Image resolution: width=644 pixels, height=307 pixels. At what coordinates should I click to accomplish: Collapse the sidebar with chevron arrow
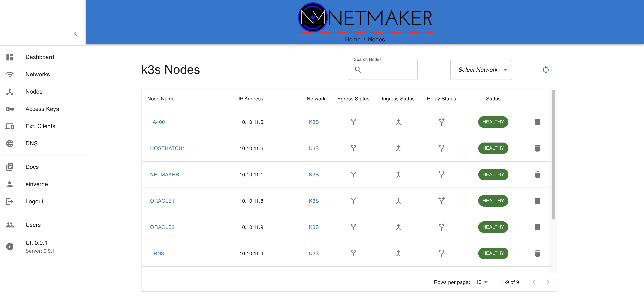76,34
